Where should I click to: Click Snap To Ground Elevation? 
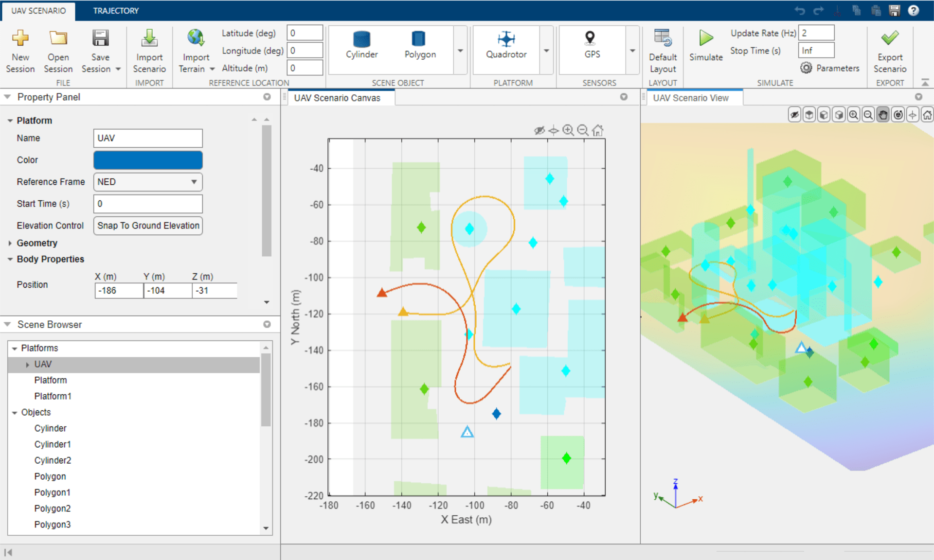[147, 226]
